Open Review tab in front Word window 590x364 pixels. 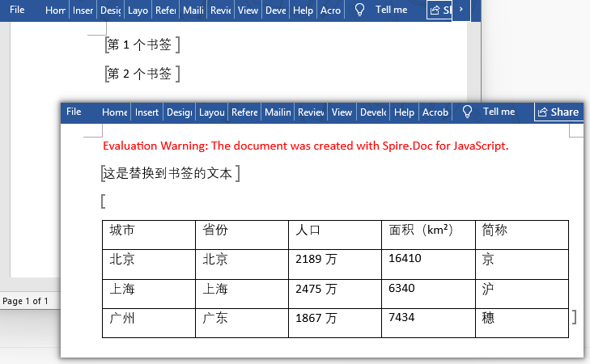311,112
